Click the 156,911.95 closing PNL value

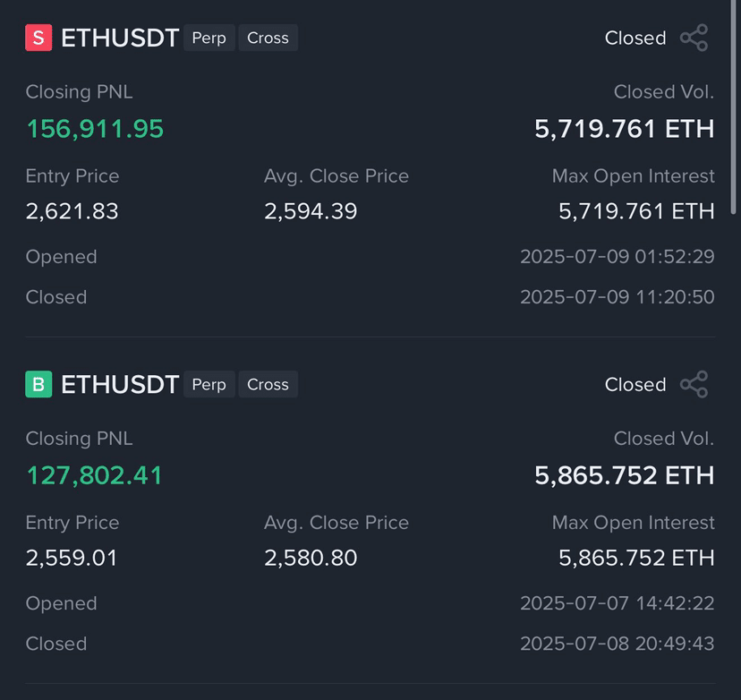[x=95, y=129]
